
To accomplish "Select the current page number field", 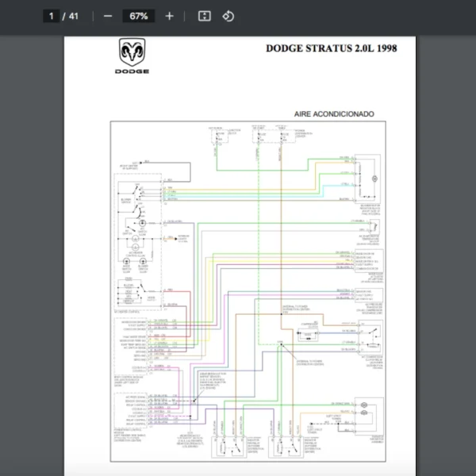I will [52, 16].
